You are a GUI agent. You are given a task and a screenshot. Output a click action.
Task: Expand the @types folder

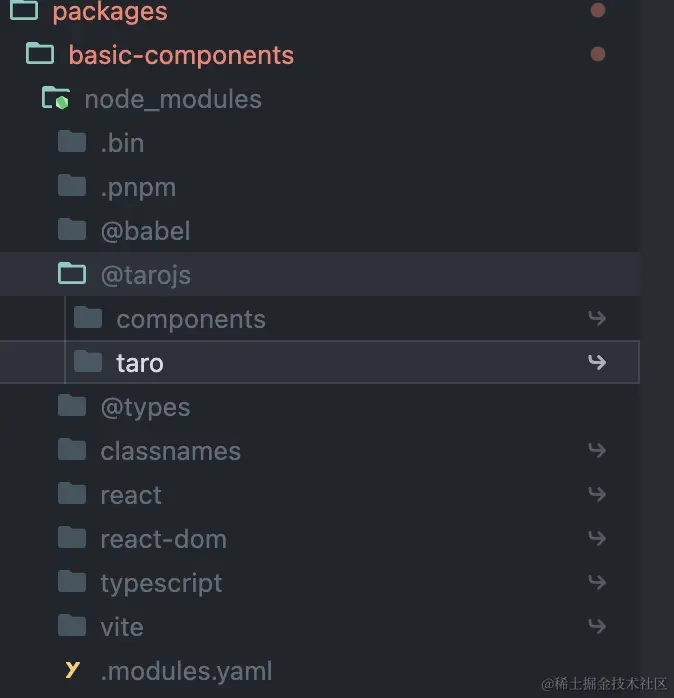click(145, 407)
